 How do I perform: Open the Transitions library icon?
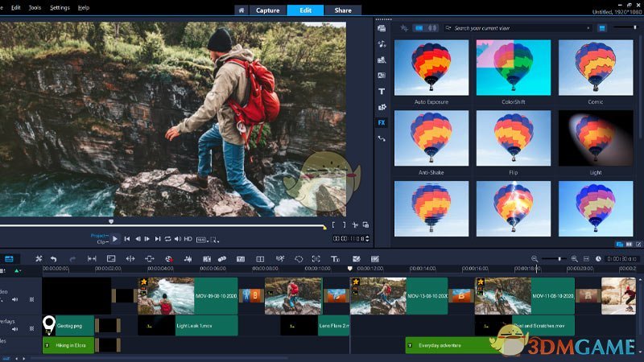[x=382, y=76]
